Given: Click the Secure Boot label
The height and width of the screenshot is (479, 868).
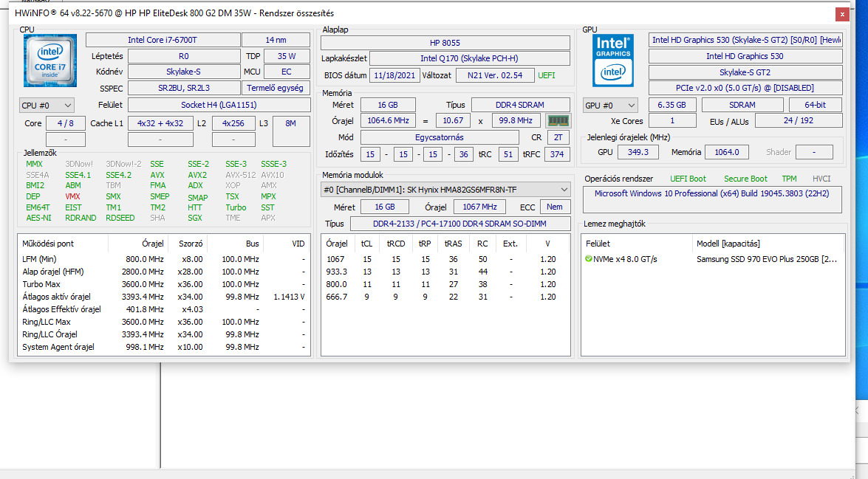Looking at the screenshot, I should [x=745, y=179].
